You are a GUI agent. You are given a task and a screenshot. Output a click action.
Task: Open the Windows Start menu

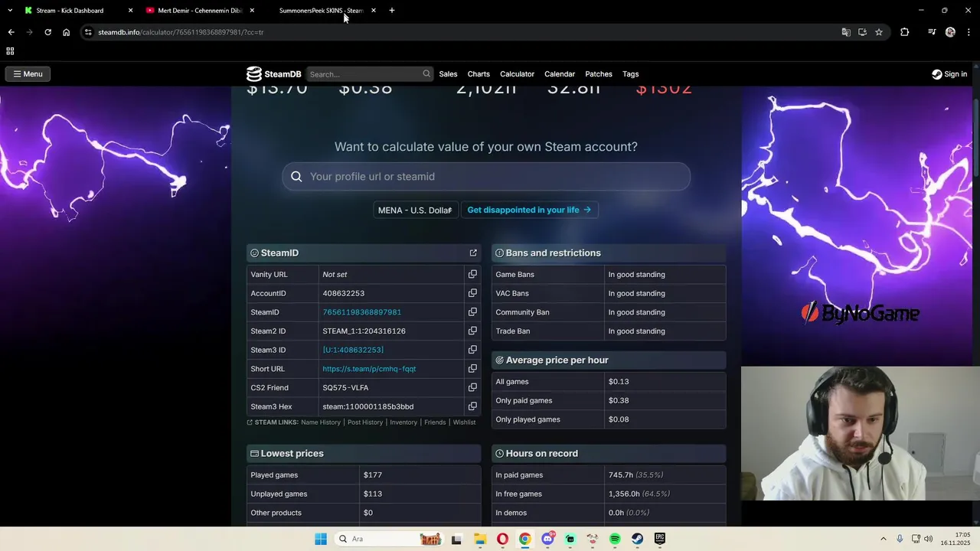(321, 539)
